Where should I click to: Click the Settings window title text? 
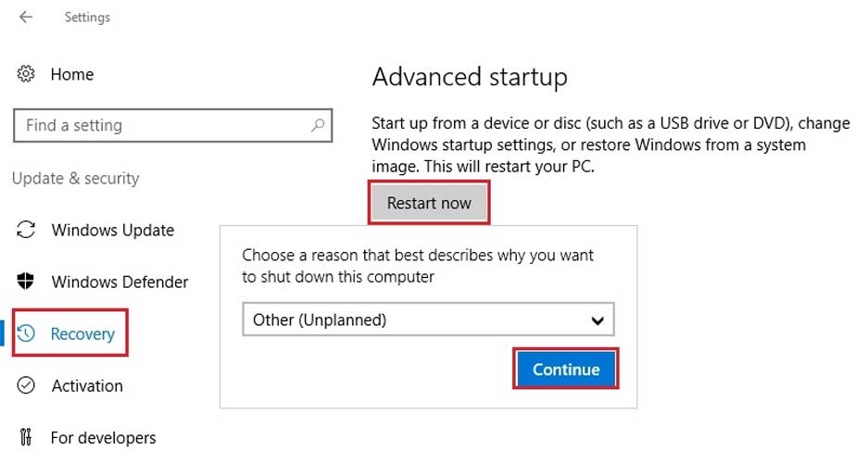click(x=87, y=17)
